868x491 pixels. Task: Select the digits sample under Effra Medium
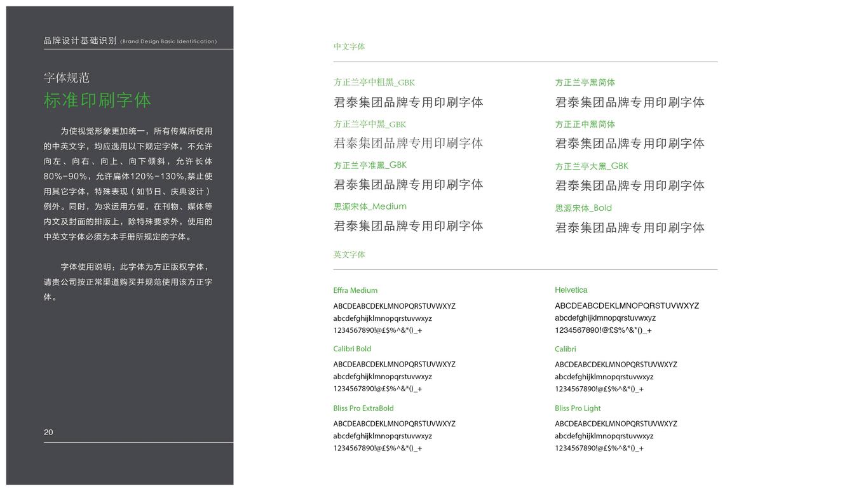(x=378, y=330)
